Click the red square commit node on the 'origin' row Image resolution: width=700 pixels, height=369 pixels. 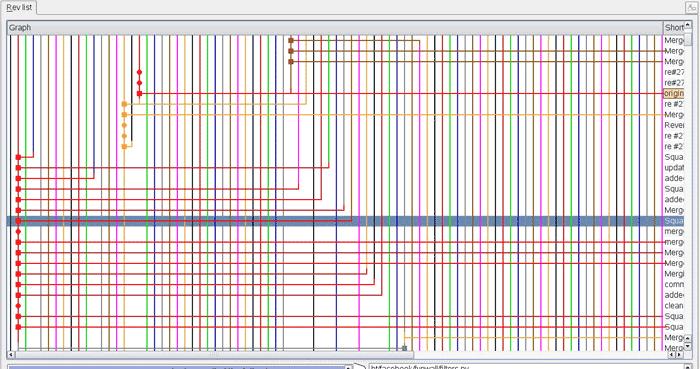[x=139, y=94]
